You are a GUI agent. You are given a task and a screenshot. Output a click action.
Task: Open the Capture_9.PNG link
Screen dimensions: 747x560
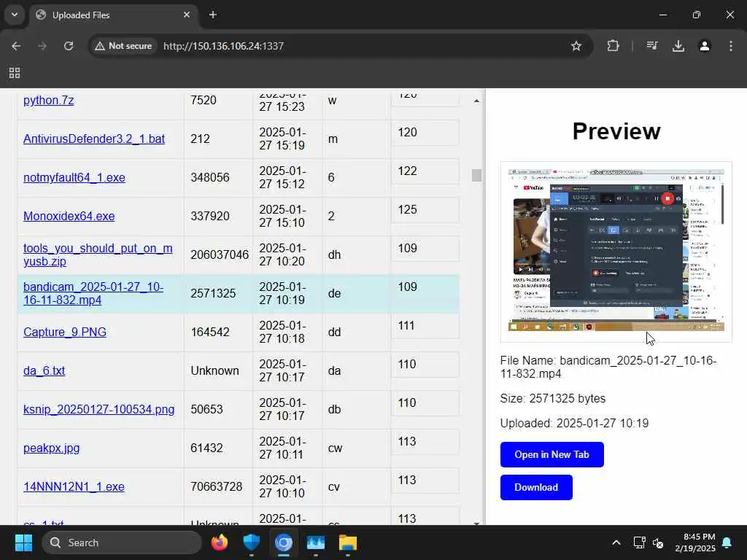65,332
